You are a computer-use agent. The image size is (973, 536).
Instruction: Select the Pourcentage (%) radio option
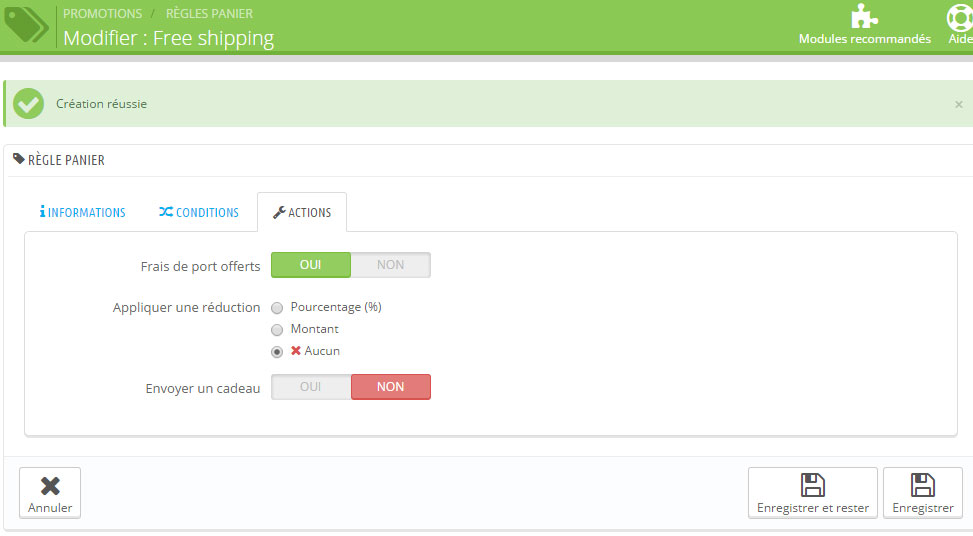click(x=277, y=308)
